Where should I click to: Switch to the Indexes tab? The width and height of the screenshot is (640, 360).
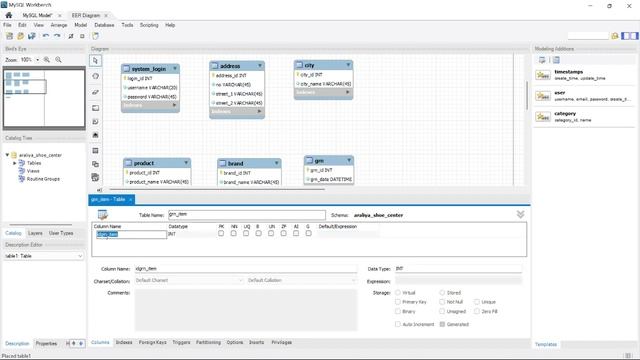(124, 342)
